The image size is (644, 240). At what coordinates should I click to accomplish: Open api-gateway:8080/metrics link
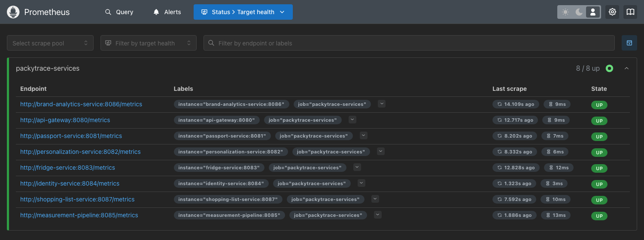tap(65, 120)
